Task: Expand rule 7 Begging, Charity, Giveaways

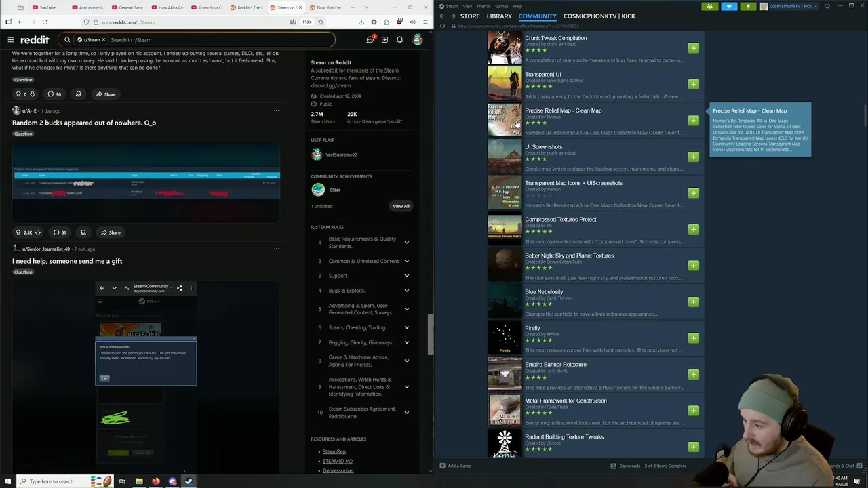Action: coord(407,342)
